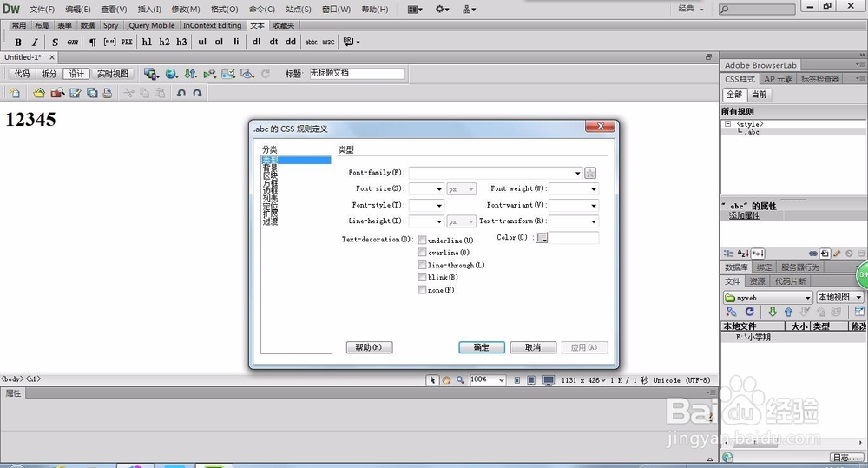Insert a definition list with the dl icon
The width and height of the screenshot is (868, 468).
coord(256,42)
